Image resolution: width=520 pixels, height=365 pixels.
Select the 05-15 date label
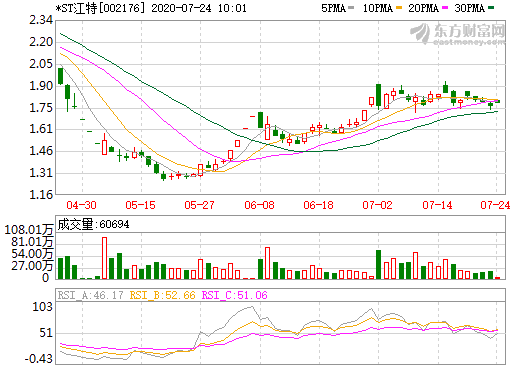pyautogui.click(x=141, y=205)
